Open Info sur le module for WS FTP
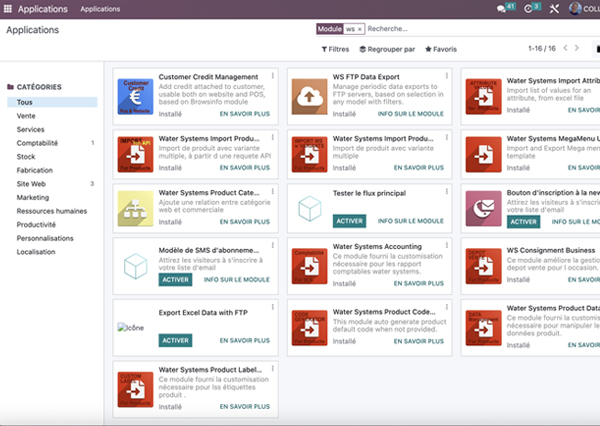The height and width of the screenshot is (426, 600). [411, 114]
